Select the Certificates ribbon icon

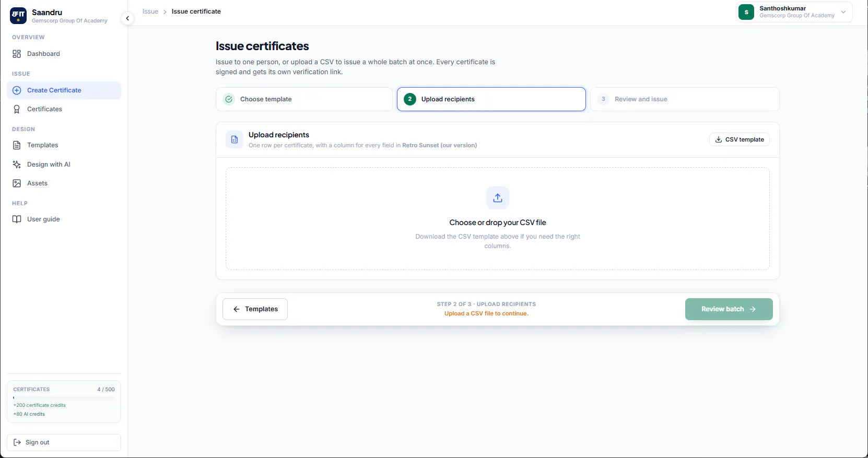(17, 109)
